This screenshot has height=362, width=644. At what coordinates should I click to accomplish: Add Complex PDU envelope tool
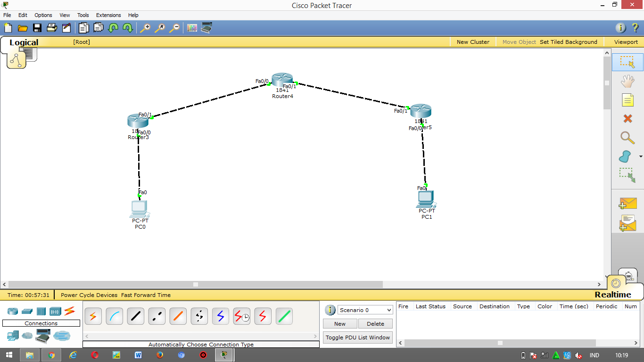tap(627, 223)
